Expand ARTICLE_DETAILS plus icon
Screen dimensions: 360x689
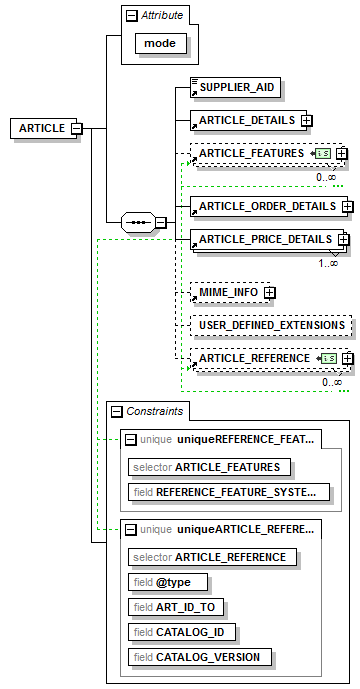point(307,120)
